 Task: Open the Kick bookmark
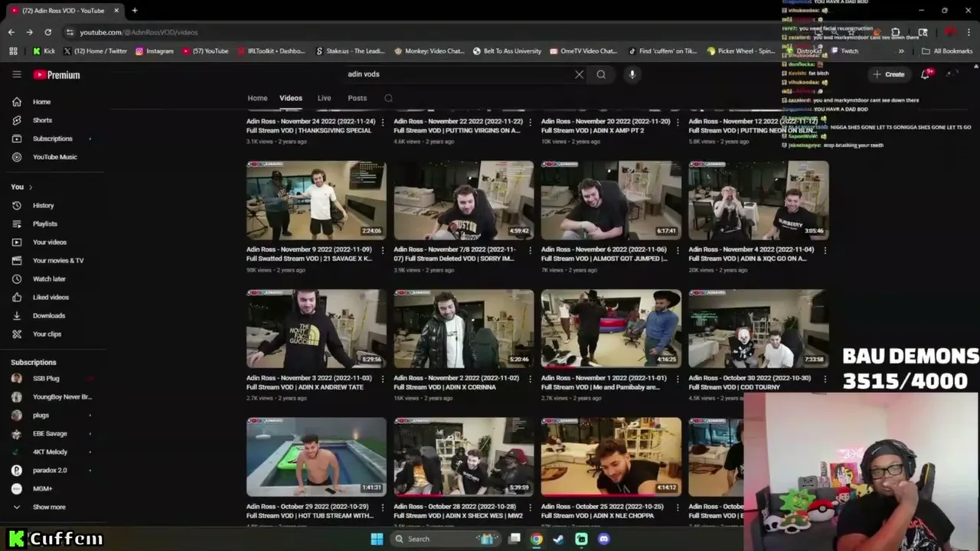point(43,51)
